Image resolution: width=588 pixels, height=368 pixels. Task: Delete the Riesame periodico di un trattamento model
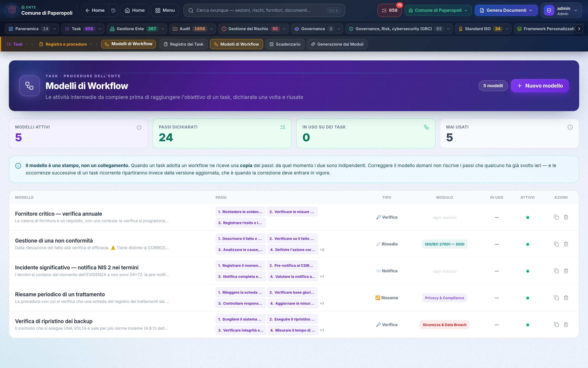coord(566,298)
